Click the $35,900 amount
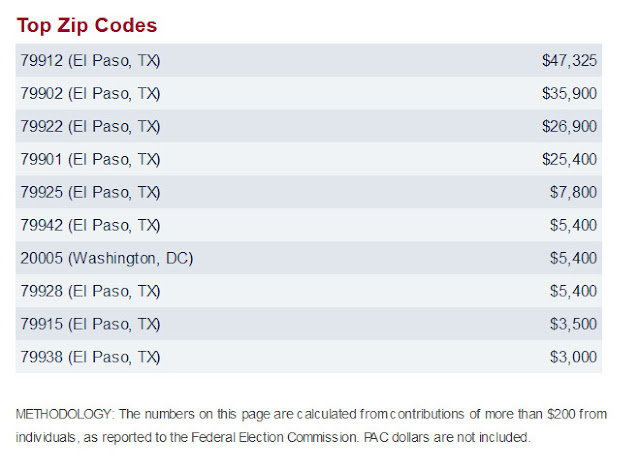 coord(569,93)
